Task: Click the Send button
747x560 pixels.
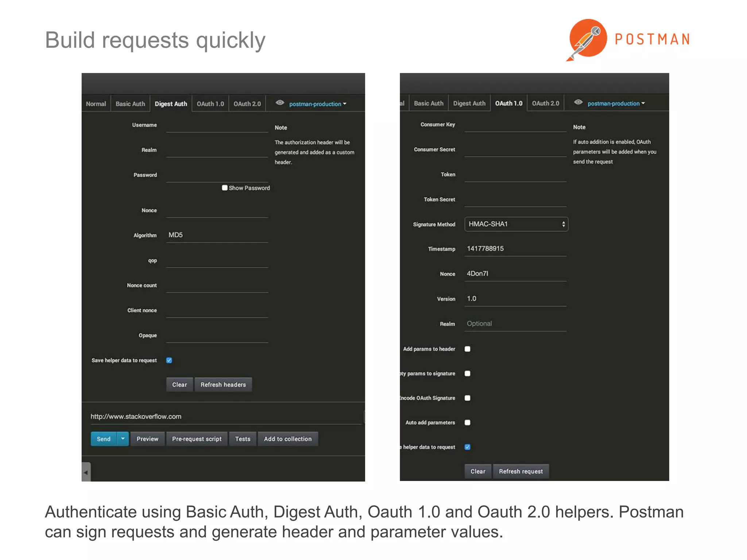Action: 104,439
